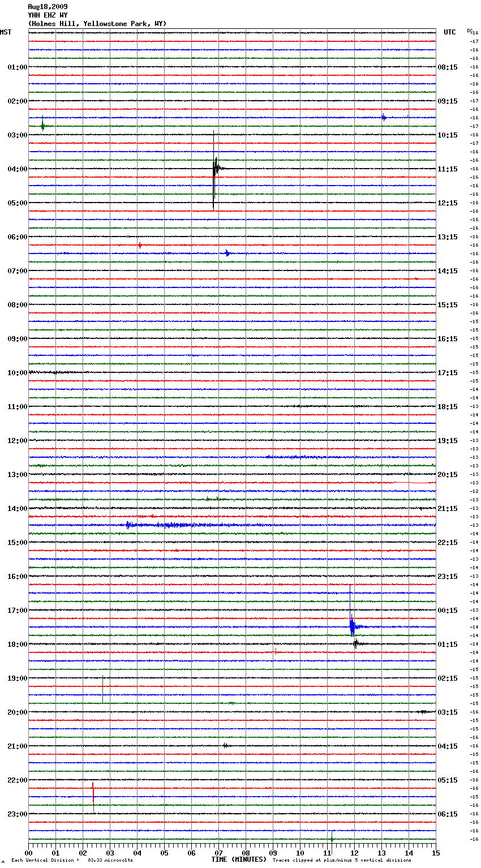This screenshot has height=868, width=481.
Task: Click the 05:15 UTC label
Action: click(x=448, y=780)
